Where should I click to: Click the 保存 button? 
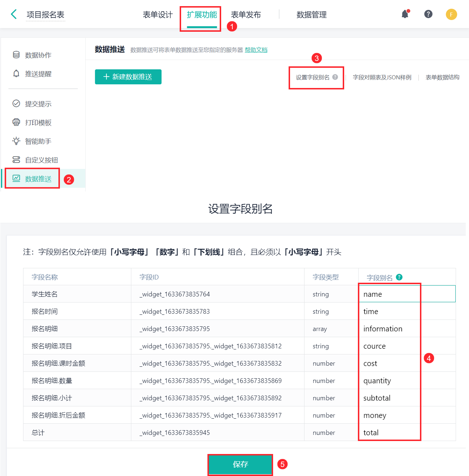(x=240, y=464)
